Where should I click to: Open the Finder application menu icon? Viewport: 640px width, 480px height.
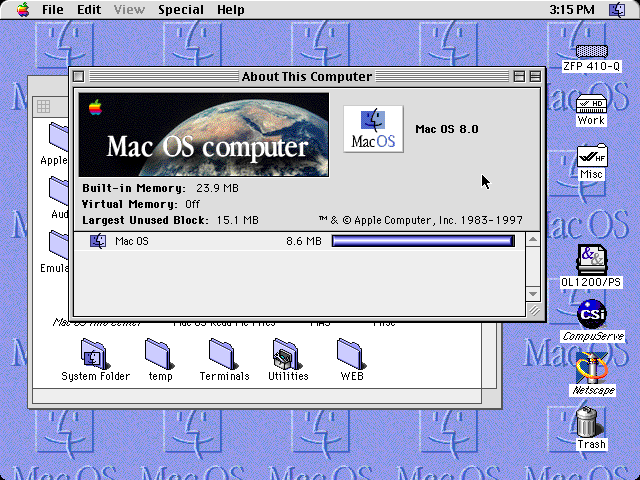coord(617,9)
